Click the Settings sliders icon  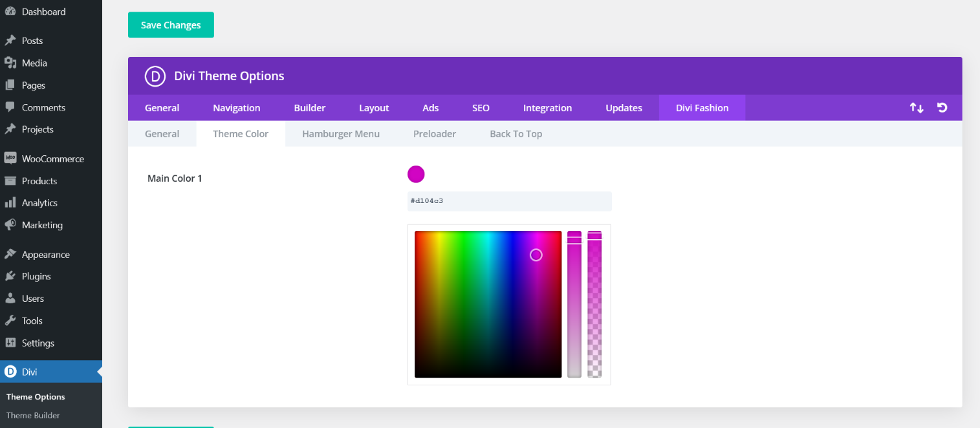coord(10,343)
